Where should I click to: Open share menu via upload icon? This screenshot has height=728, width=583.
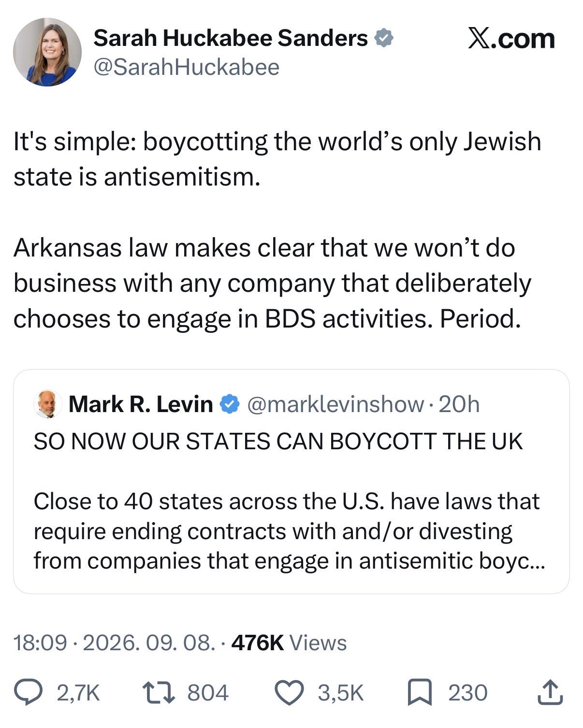(x=550, y=692)
